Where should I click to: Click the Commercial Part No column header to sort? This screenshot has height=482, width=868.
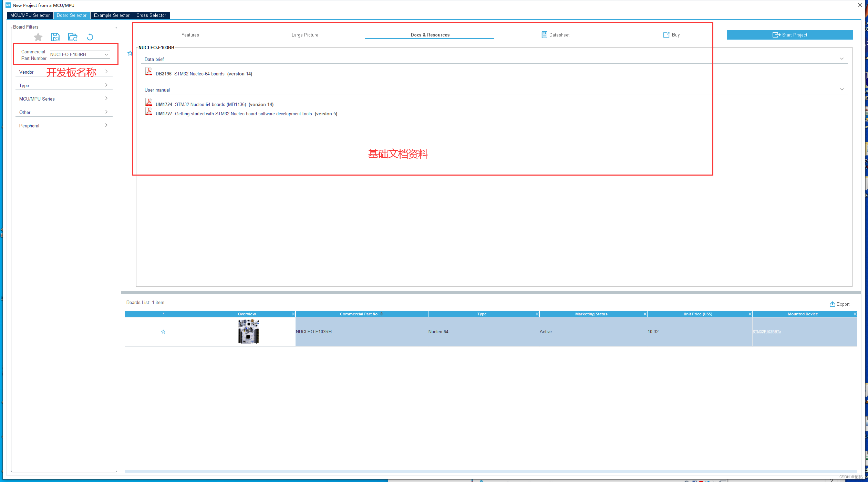[359, 314]
